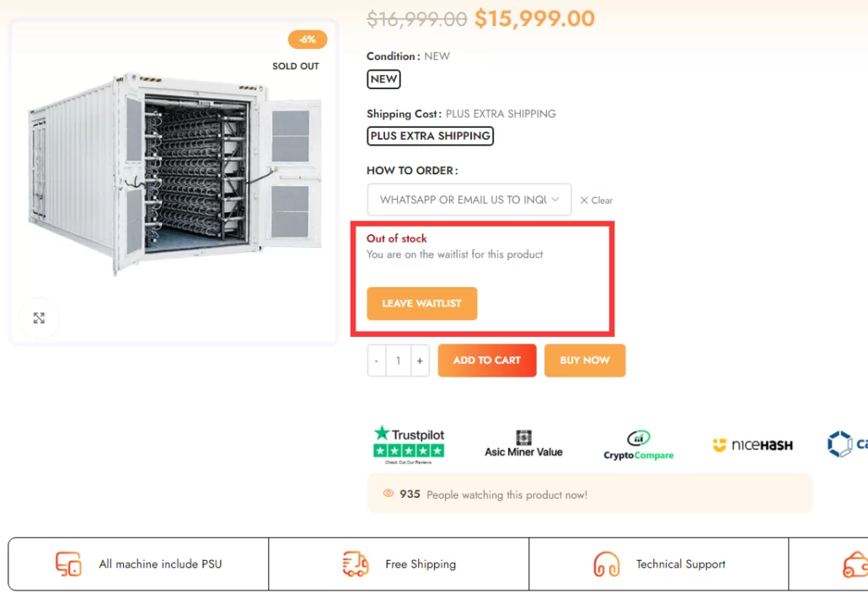The height and width of the screenshot is (609, 868).
Task: Open the NiceHash logo
Action: pyautogui.click(x=753, y=445)
